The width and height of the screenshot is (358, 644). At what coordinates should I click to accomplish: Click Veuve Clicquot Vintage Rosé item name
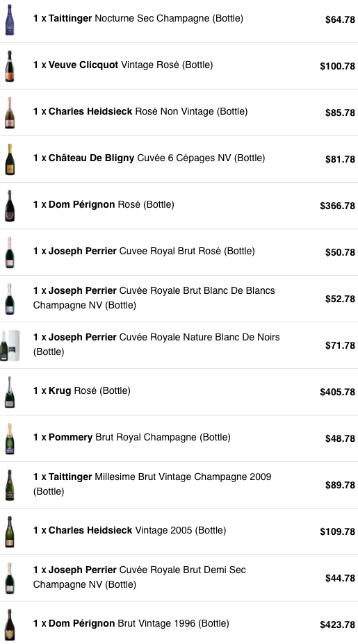point(123,65)
